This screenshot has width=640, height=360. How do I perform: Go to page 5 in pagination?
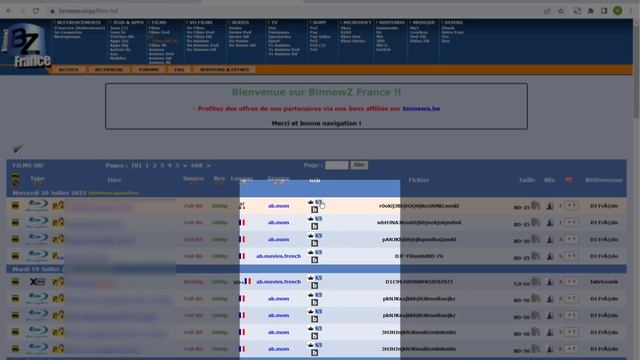click(x=177, y=165)
